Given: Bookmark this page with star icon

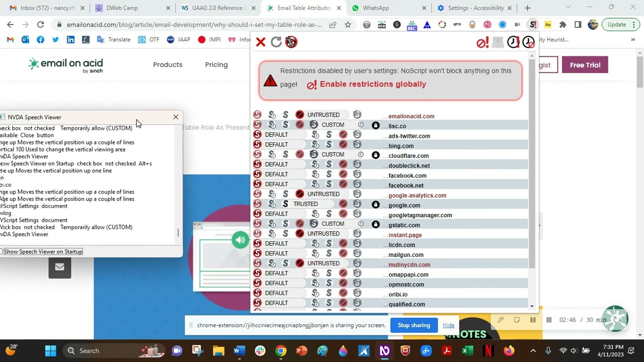Looking at the screenshot, I should pos(348,25).
